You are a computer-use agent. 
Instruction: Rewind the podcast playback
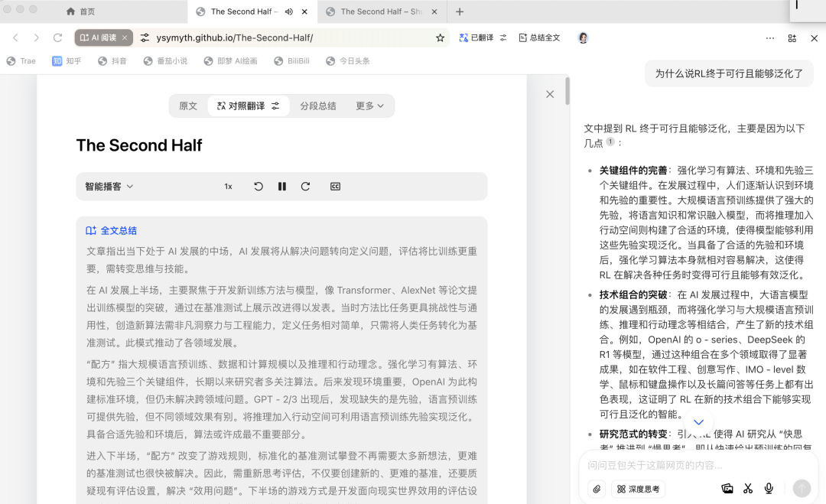[259, 187]
